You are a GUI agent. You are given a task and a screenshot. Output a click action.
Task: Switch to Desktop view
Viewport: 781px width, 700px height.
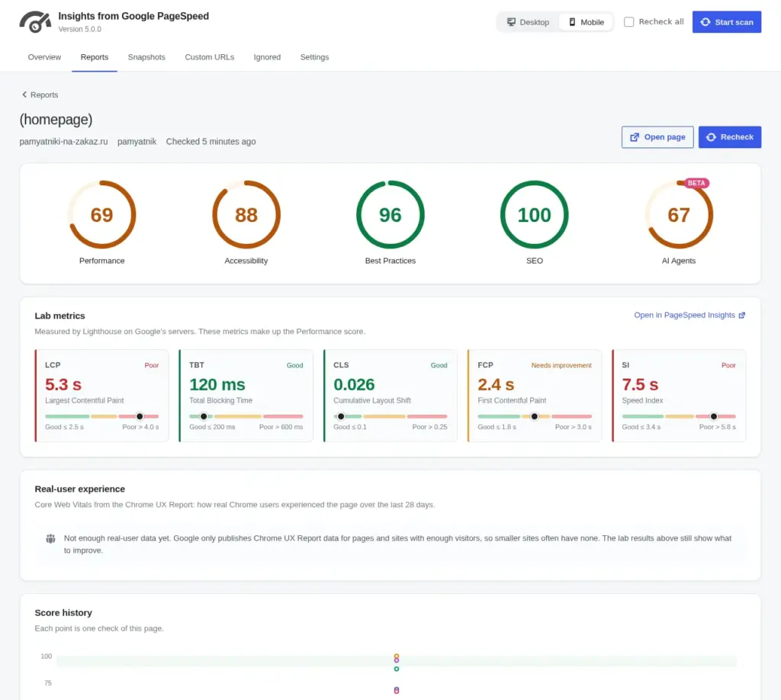click(528, 22)
